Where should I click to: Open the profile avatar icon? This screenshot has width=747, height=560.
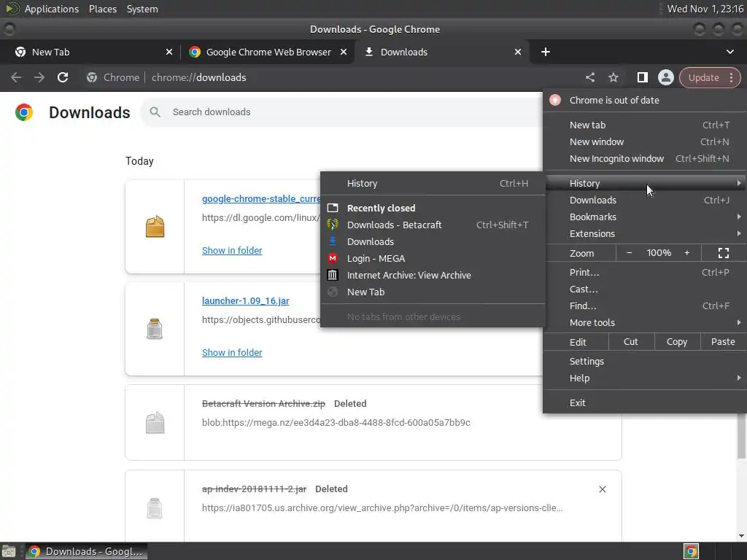tap(665, 77)
